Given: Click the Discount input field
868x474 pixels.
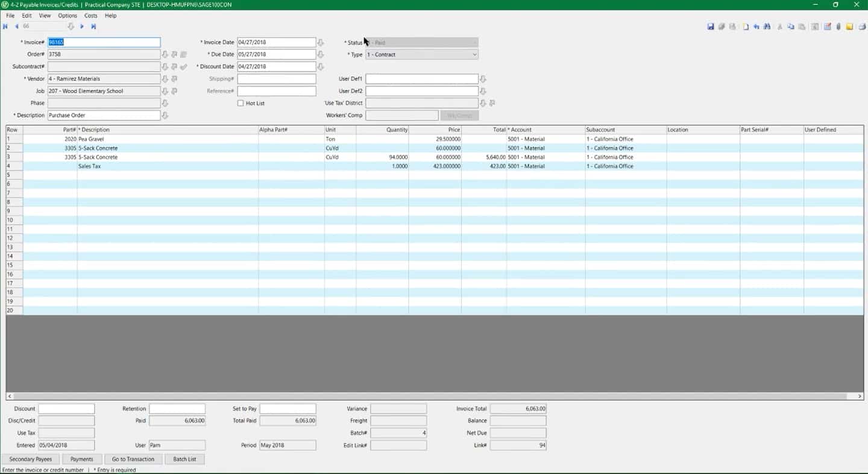Looking at the screenshot, I should [x=66, y=409].
